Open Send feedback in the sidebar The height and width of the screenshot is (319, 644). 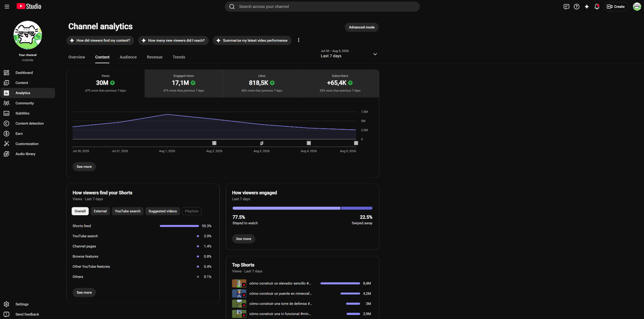(27, 314)
